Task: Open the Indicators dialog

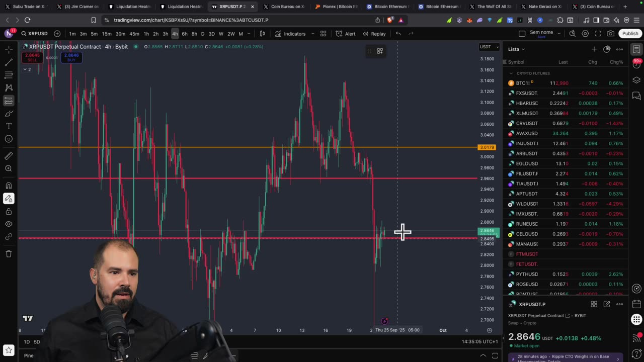Action: click(290, 34)
